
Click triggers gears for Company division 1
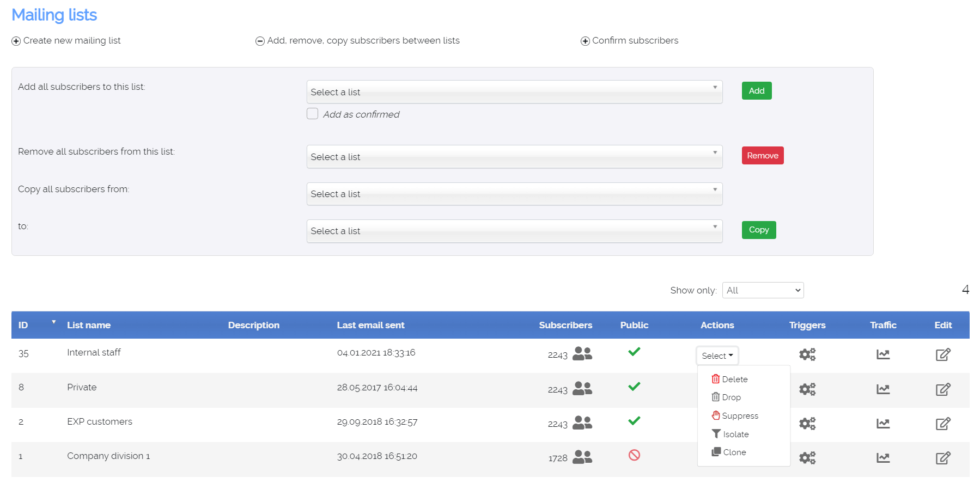[x=807, y=458]
